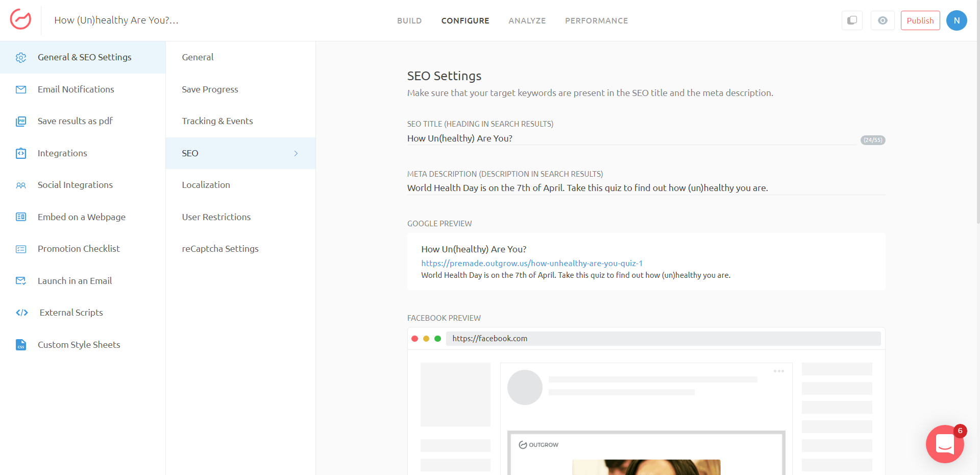This screenshot has width=980, height=475.
Task: Open the General submenu item
Action: pos(240,57)
